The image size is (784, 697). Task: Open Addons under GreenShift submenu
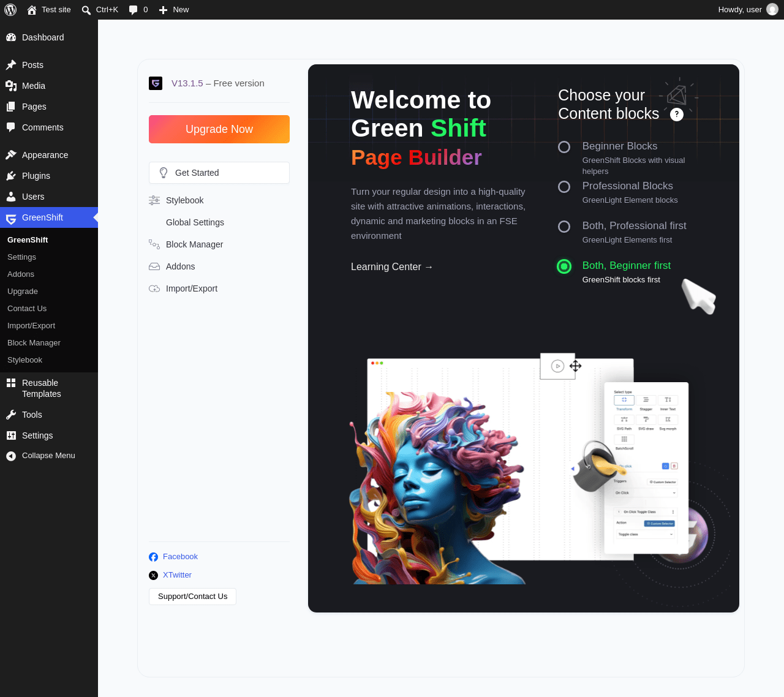point(21,274)
